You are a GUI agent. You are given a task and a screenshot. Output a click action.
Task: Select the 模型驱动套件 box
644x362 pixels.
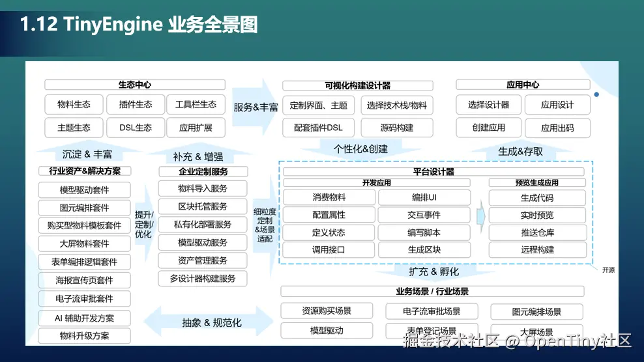[85, 190]
